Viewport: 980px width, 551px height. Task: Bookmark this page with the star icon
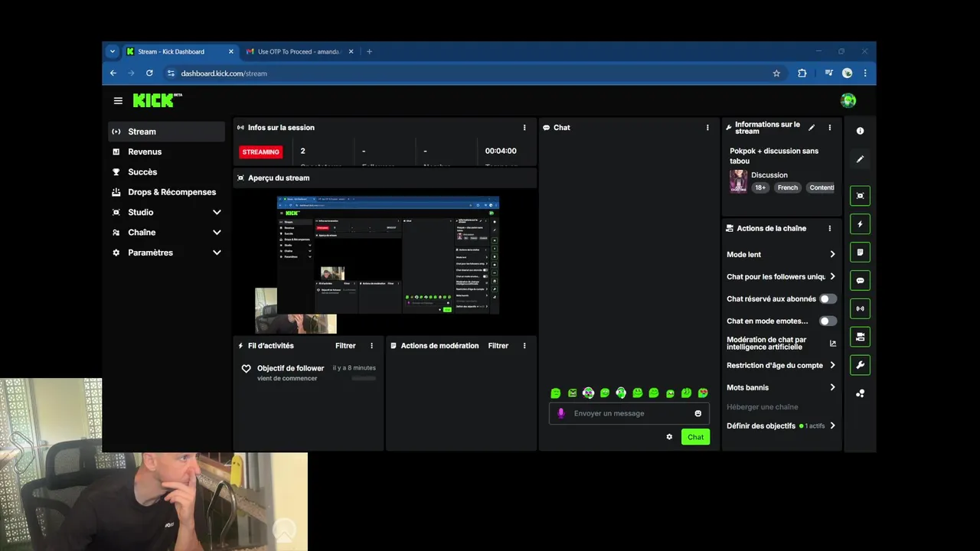click(776, 73)
